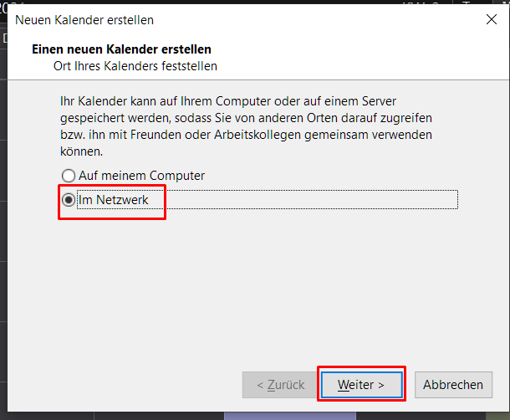The width and height of the screenshot is (510, 420).
Task: Click the empty gray area below the radio options
Action: tap(251, 284)
